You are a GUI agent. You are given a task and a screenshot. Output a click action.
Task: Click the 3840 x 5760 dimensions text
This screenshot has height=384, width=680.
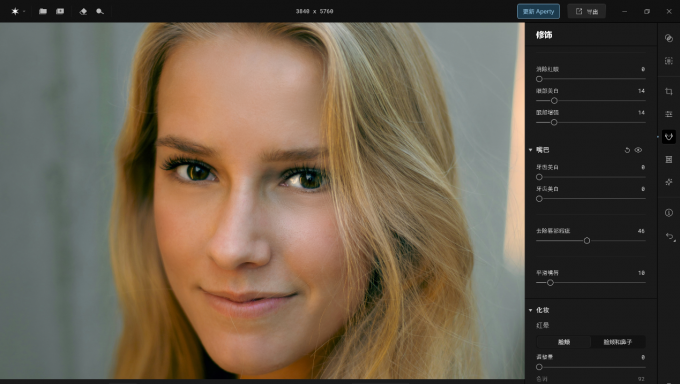314,11
